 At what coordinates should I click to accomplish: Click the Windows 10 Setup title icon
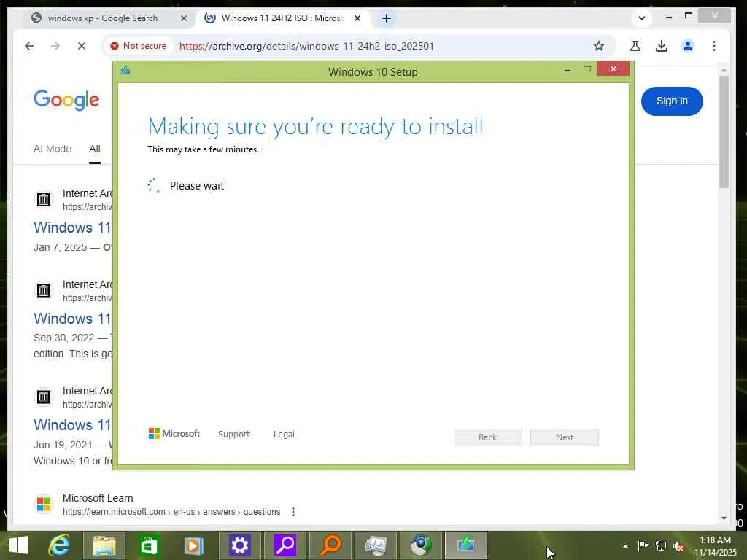click(125, 71)
